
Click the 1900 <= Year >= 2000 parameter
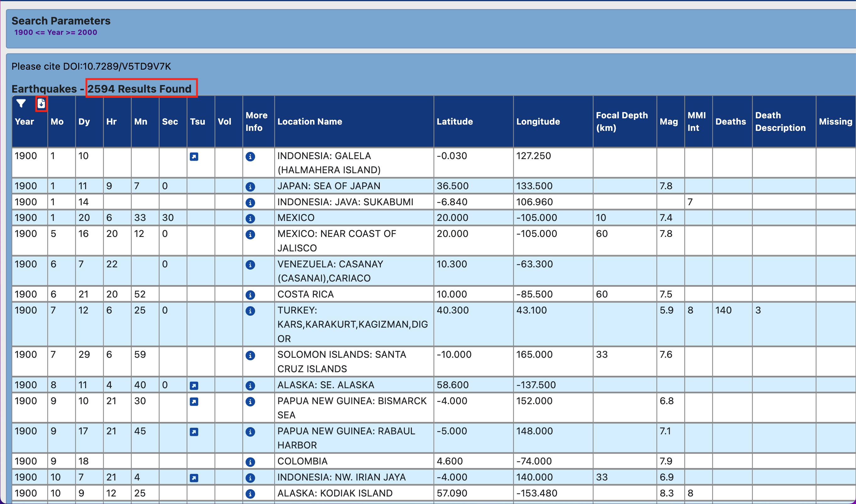[x=56, y=33]
